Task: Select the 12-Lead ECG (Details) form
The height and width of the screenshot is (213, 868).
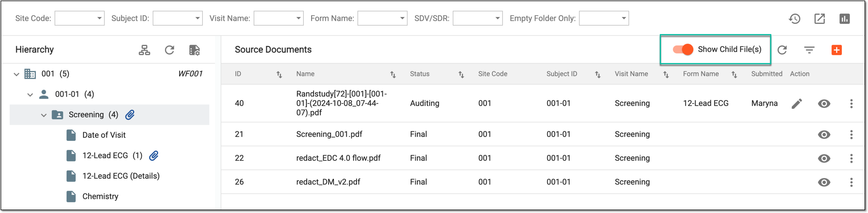Action: click(x=121, y=176)
